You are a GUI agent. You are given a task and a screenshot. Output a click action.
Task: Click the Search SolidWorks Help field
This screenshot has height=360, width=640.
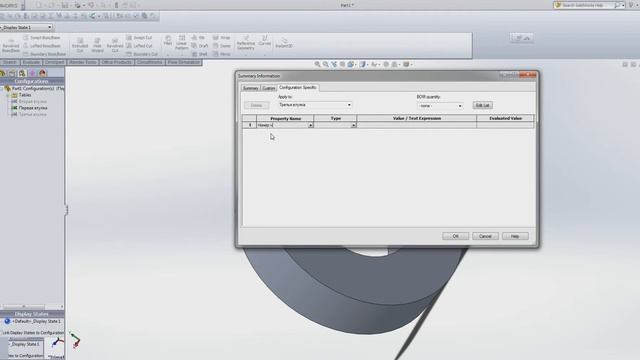(587, 5)
